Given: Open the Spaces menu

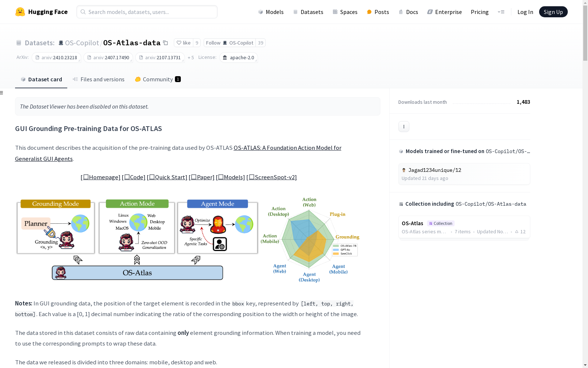Looking at the screenshot, I should point(345,12).
